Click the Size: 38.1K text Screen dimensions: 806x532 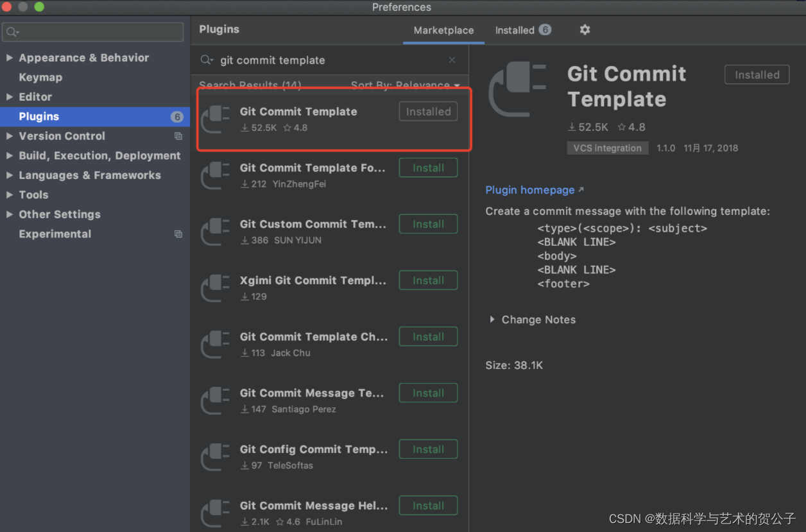coord(514,365)
